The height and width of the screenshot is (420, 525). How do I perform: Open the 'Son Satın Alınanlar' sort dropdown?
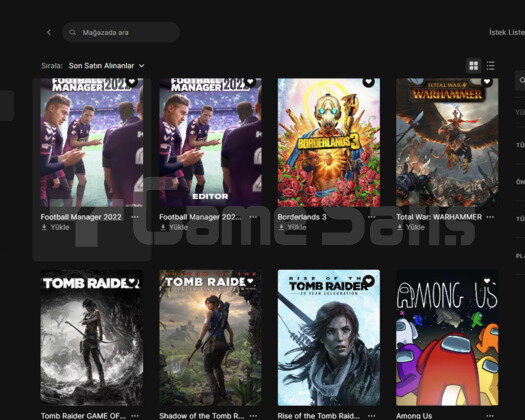pos(106,66)
